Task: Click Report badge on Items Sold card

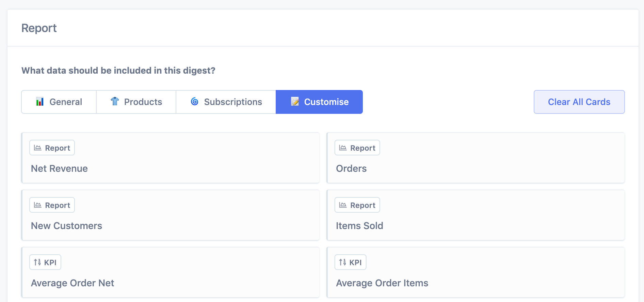Action: click(x=357, y=205)
